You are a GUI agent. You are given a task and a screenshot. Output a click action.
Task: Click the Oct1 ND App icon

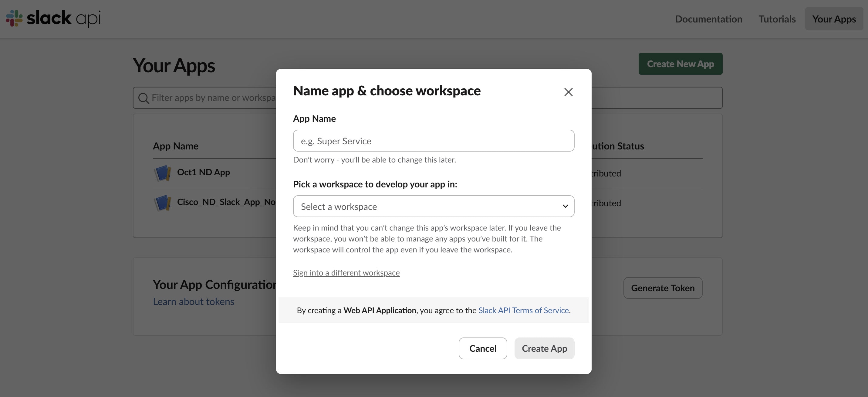162,173
